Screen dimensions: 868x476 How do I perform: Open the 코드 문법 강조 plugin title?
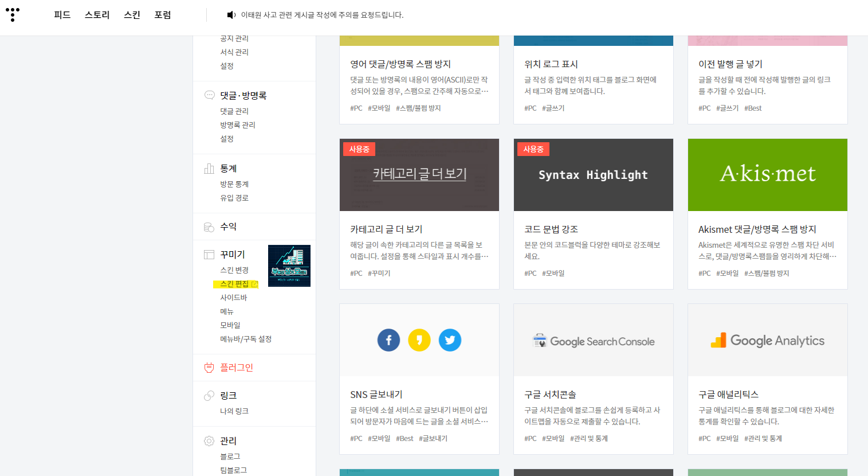(x=551, y=229)
